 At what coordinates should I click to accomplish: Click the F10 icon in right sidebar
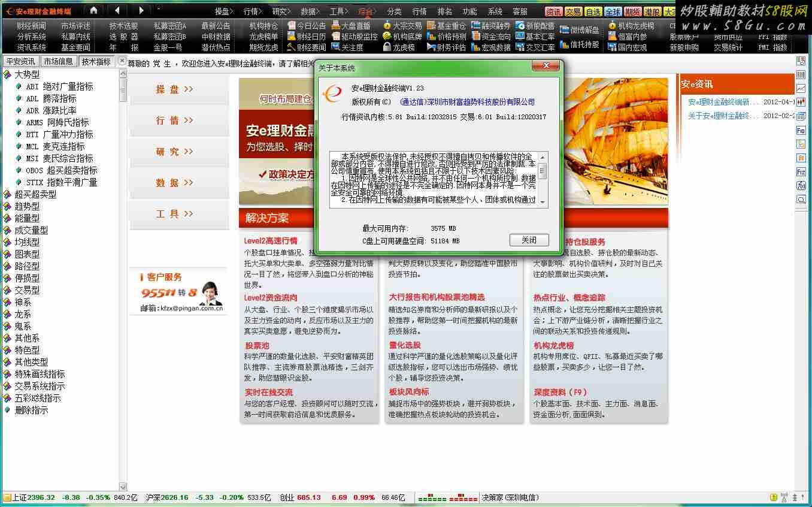[801, 130]
